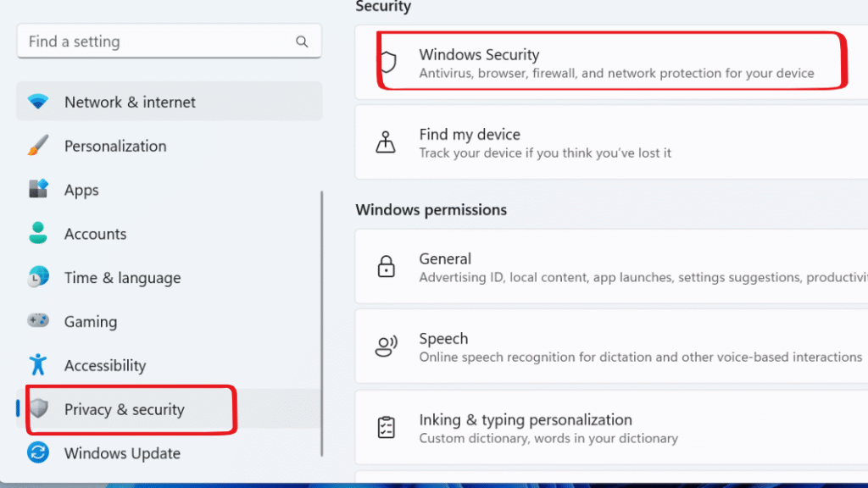This screenshot has width=868, height=488.
Task: Click the Network & internet Wi-Fi icon
Action: tap(38, 102)
